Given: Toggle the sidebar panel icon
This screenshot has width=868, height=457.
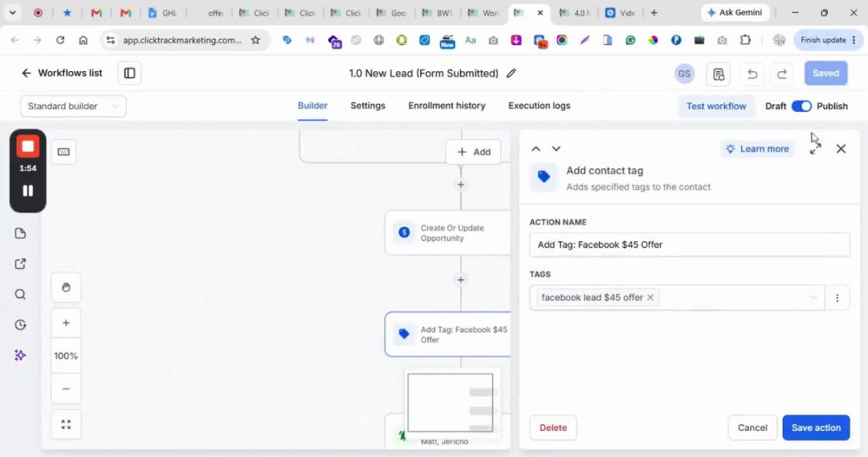Looking at the screenshot, I should [x=129, y=73].
